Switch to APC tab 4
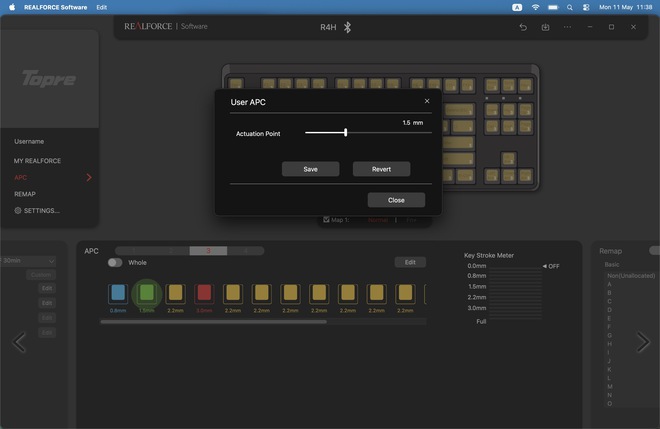Image resolution: width=660 pixels, height=429 pixels. (x=246, y=251)
